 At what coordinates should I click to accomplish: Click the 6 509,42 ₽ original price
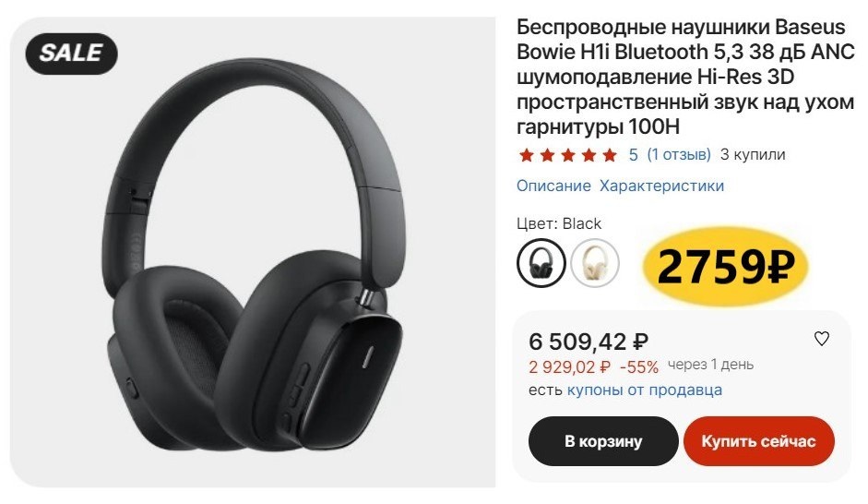[x=588, y=342]
